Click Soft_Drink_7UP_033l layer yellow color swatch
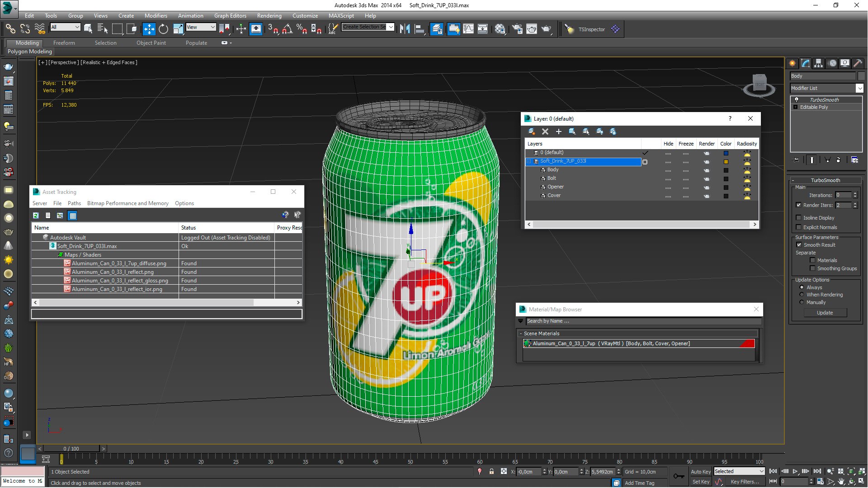This screenshot has height=488, width=868. (726, 161)
